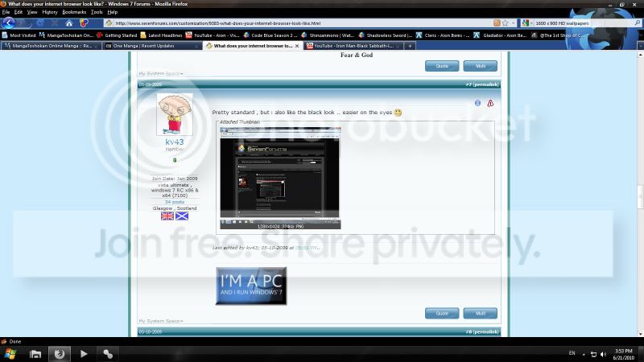Open the Help menu
This screenshot has height=362, width=644.
coord(113,12)
